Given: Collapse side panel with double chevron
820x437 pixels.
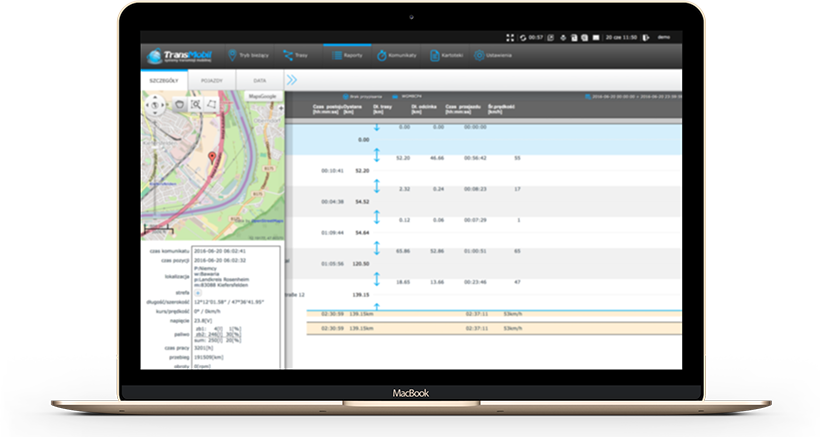Looking at the screenshot, I should click(292, 79).
